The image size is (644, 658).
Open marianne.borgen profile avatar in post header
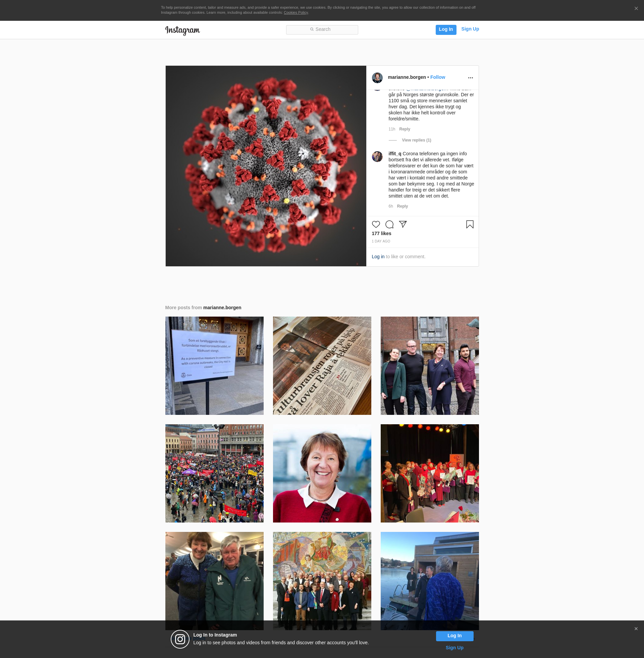[x=377, y=77]
